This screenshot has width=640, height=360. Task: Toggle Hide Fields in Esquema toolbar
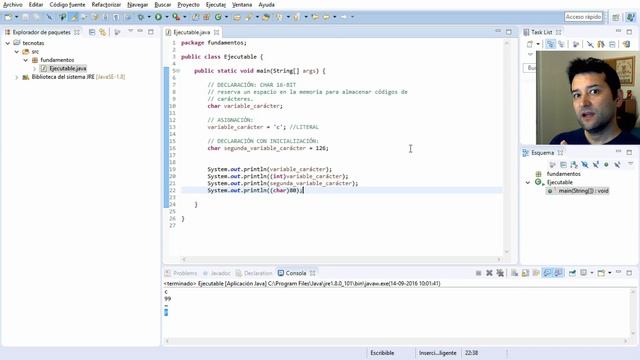(x=584, y=164)
